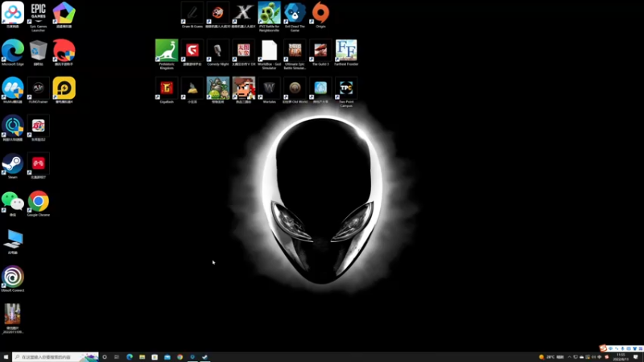Switch to the Steam taskbar window

tap(205, 357)
